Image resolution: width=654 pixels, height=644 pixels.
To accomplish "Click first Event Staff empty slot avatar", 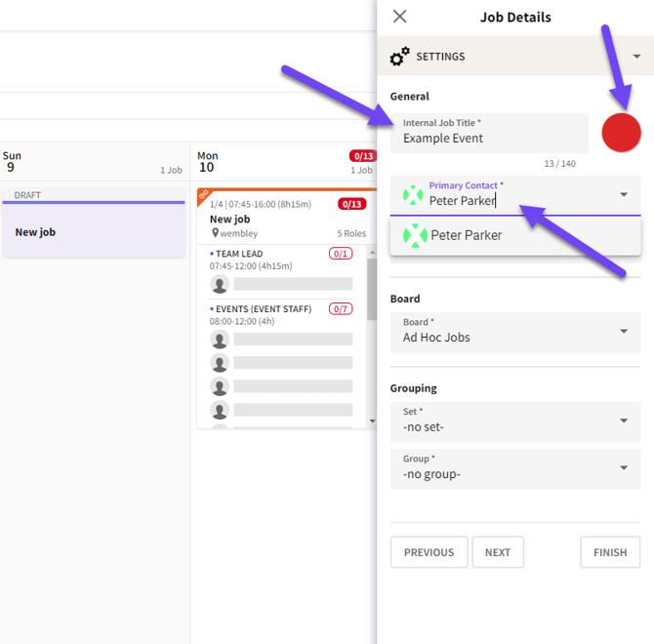I will click(x=220, y=340).
